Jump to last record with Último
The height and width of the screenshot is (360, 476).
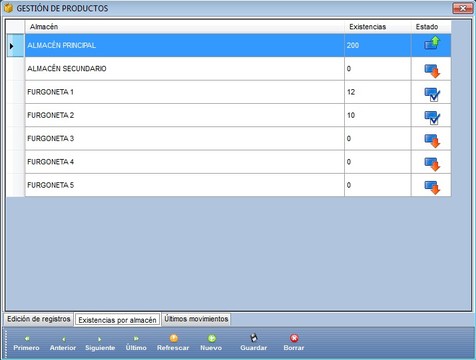[136, 343]
